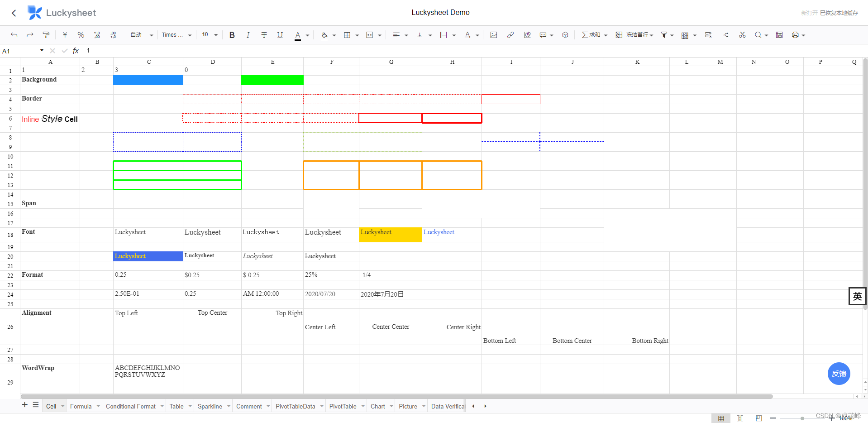Open the PivotTable sheet tab

point(343,406)
